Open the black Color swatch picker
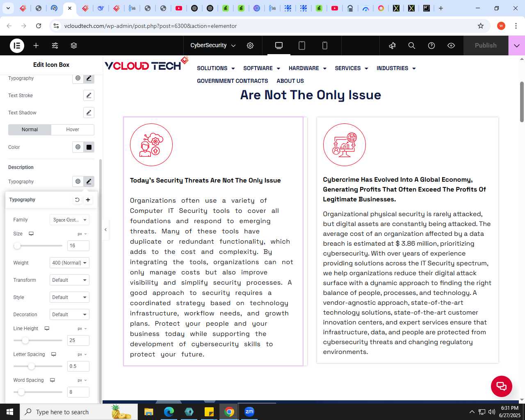Screen dimensions: 525x420 89,147
